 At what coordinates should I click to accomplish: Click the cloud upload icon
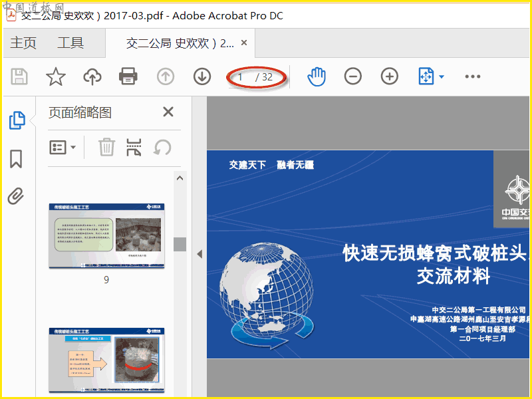(x=92, y=76)
